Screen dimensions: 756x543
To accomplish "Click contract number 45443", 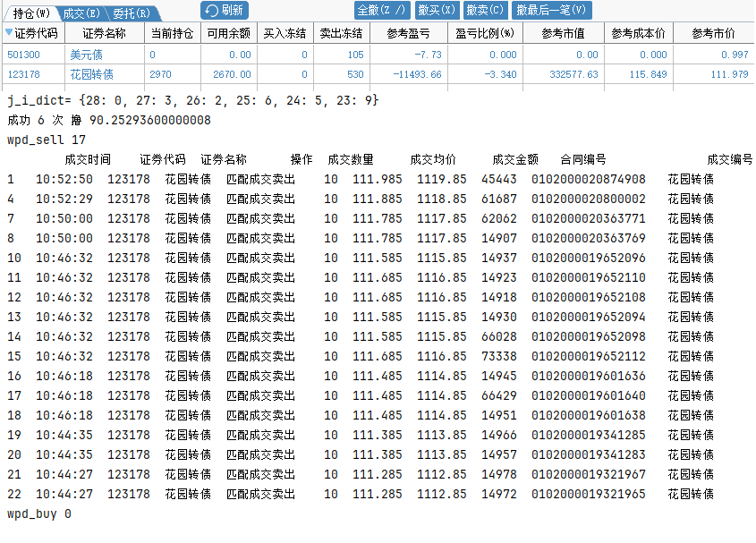I will pyautogui.click(x=499, y=180).
